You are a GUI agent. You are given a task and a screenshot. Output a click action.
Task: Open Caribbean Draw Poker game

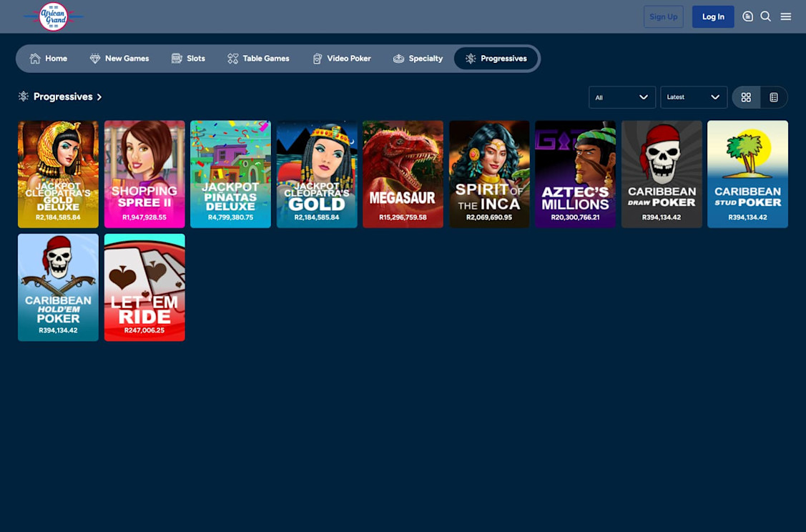point(662,174)
